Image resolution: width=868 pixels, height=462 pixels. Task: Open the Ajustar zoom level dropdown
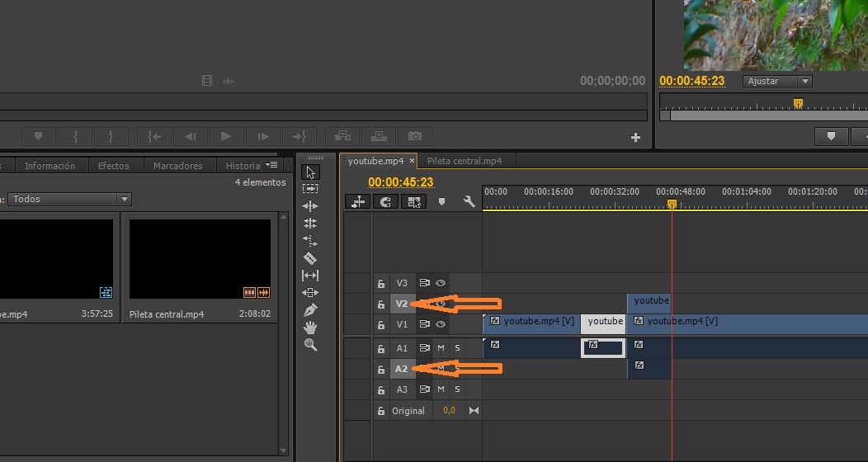[x=777, y=82]
